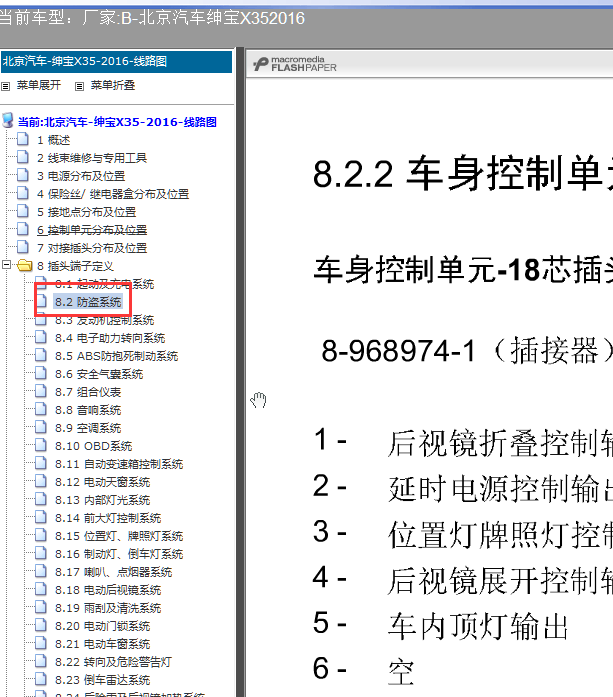
Task: Open 5 接地点分布及位置
Action: (x=86, y=212)
